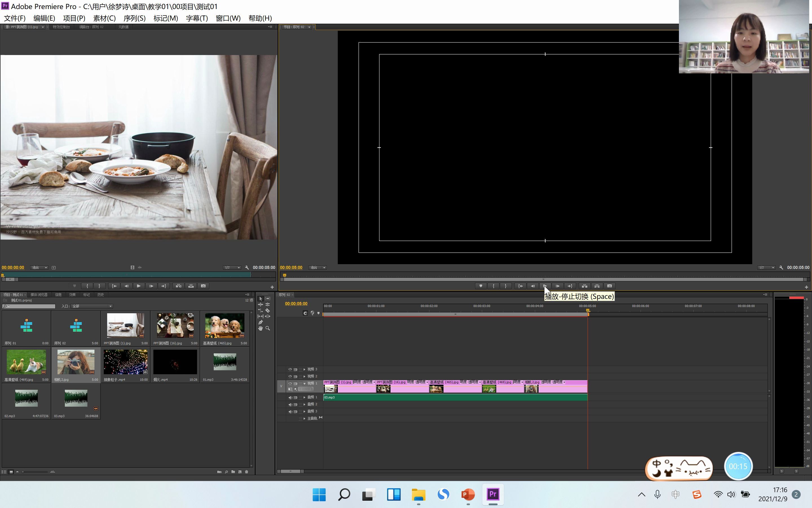Click Extract button in Program monitor
This screenshot has width=812, height=508.
coord(597,286)
